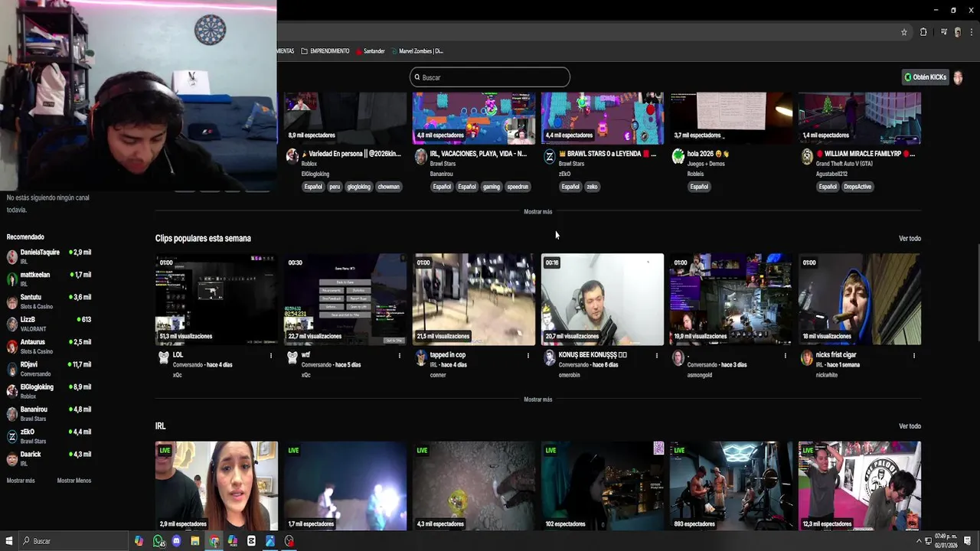Open Santander bookmark
This screenshot has height=551, width=980.
[x=370, y=51]
